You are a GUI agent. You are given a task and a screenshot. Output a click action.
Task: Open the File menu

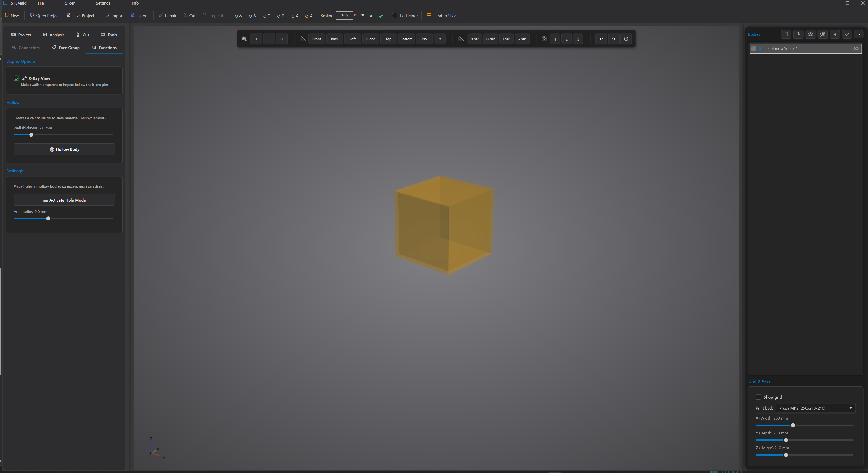(41, 3)
